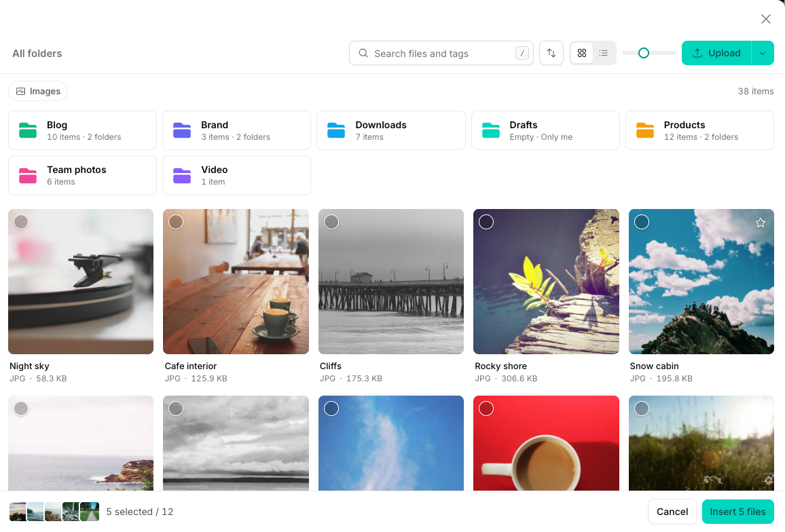Click the 'Cafe interior' file name
The height and width of the screenshot is (532, 785).
191,366
